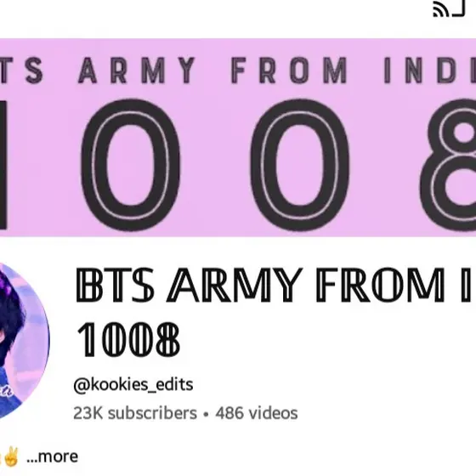Image resolution: width=476 pixels, height=476 pixels.
Task: Click the 1008 line of channel name
Action: click(x=128, y=339)
